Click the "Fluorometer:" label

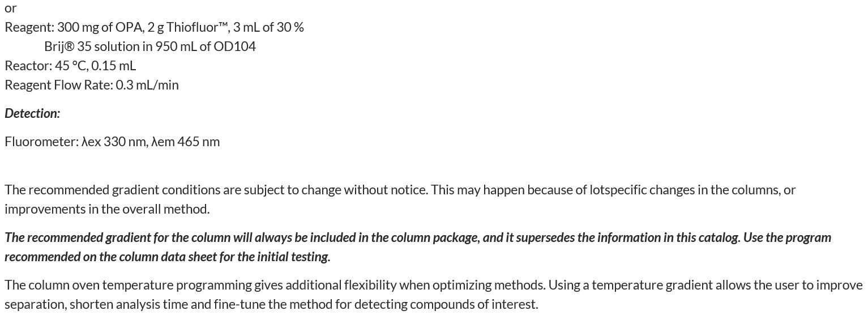click(41, 142)
